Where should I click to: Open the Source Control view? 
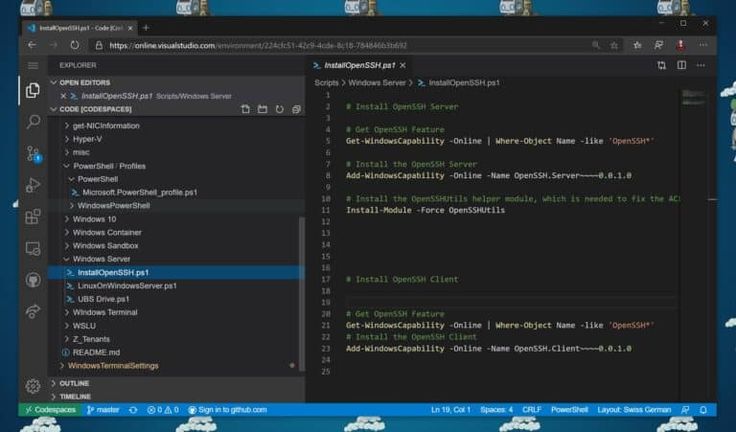tap(33, 154)
